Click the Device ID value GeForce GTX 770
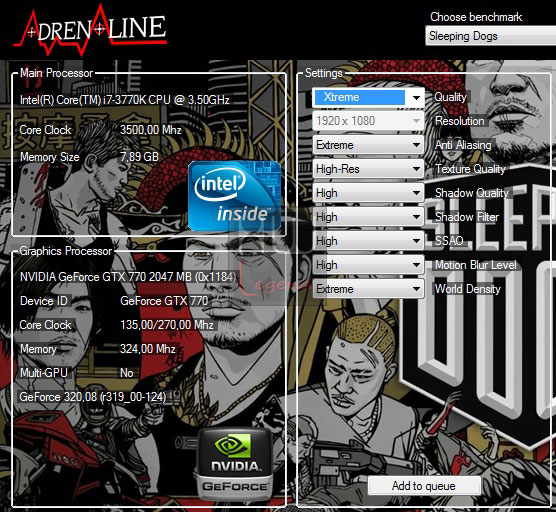Viewport: 556px width, 512px height. coord(164,301)
